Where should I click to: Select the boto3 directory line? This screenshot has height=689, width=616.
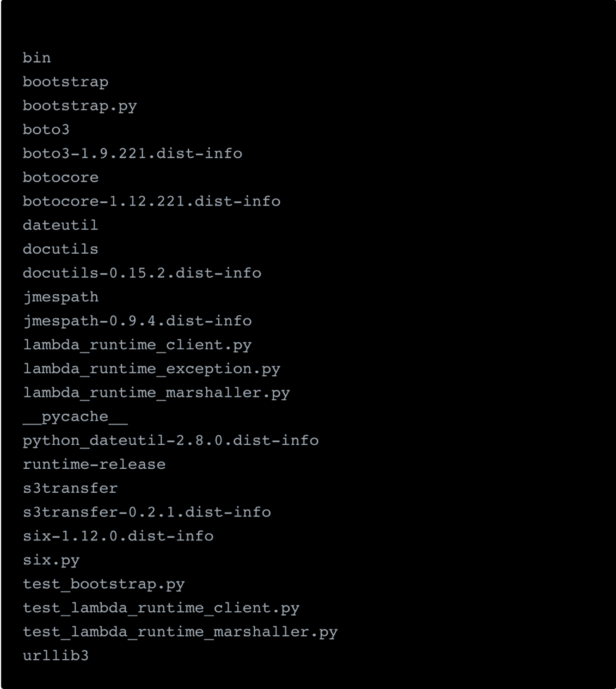46,130
